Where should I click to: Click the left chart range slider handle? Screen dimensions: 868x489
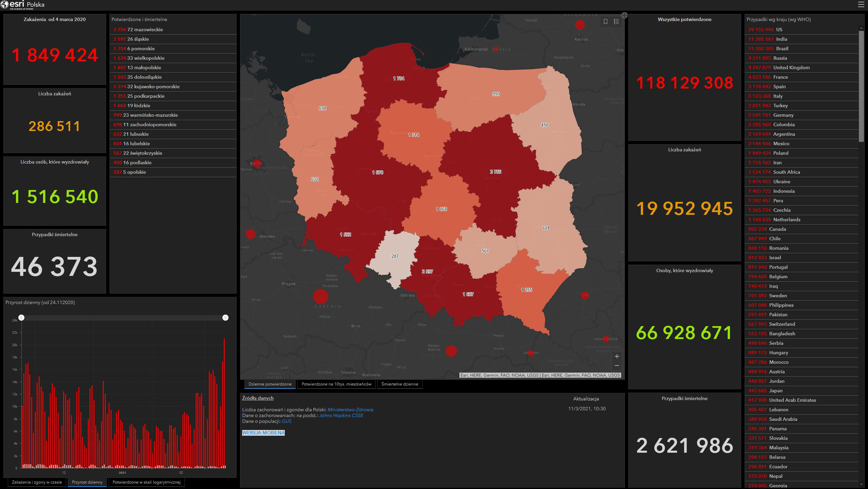pyautogui.click(x=21, y=318)
